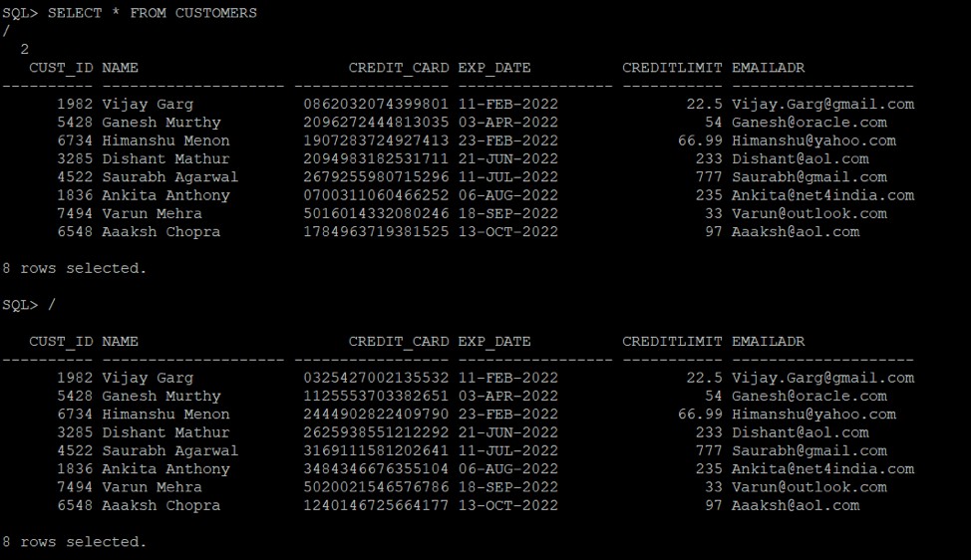Screen dimensions: 971x560
Task: Click the EMAILADR header in the first result
Action: (x=768, y=68)
